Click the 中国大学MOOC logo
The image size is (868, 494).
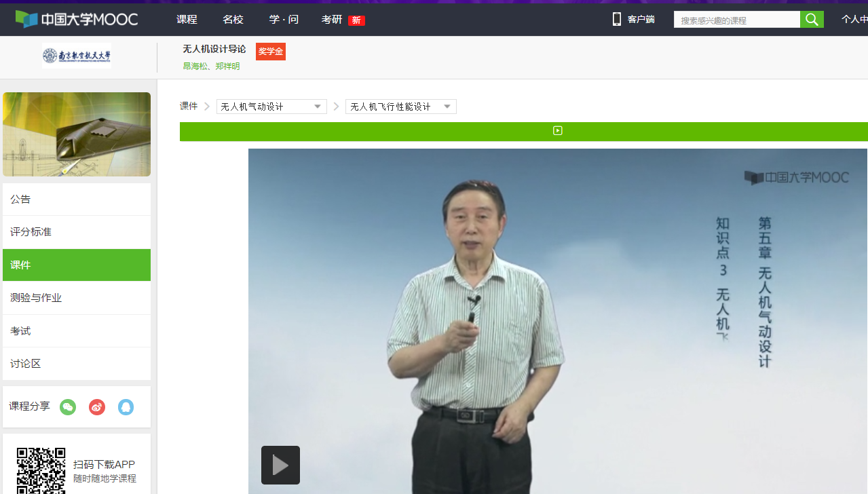(x=77, y=19)
